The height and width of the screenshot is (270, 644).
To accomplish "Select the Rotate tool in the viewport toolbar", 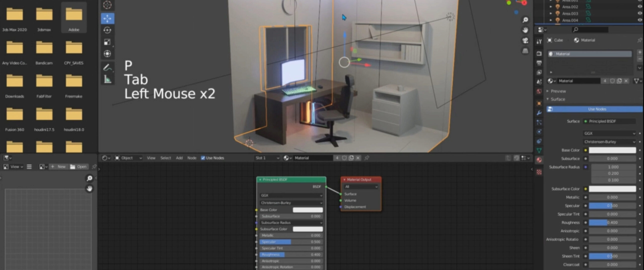I will [x=108, y=30].
